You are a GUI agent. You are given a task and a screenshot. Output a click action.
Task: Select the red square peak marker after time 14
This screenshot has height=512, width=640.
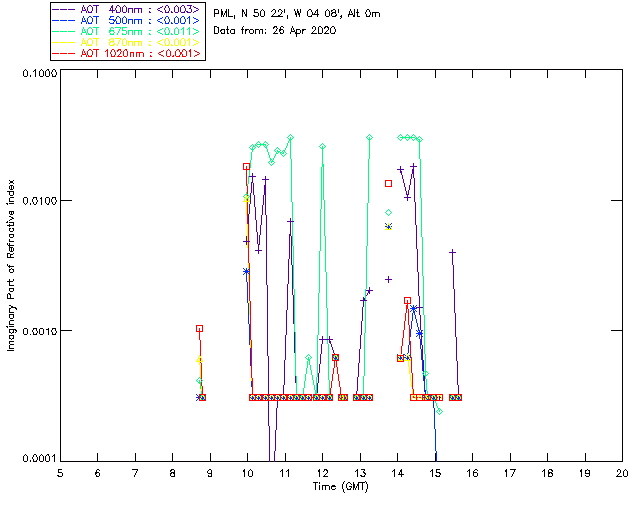coord(407,301)
